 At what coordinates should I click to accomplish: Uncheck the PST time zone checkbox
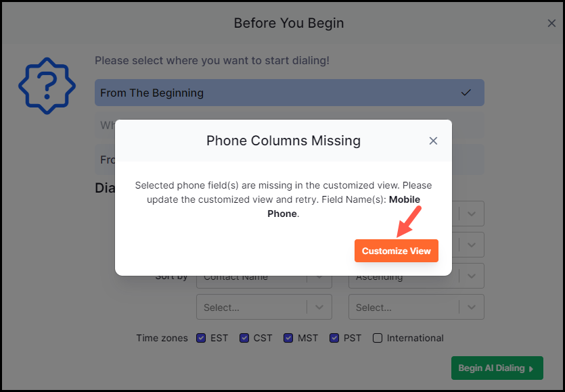pos(334,338)
